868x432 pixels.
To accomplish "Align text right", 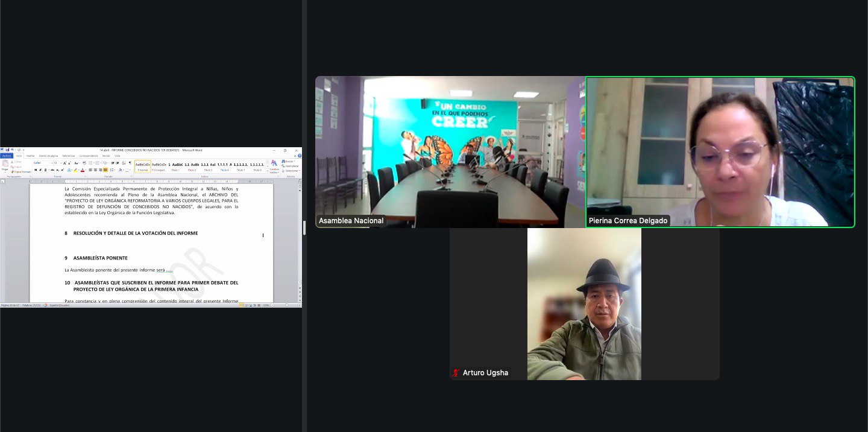I will pyautogui.click(x=100, y=170).
